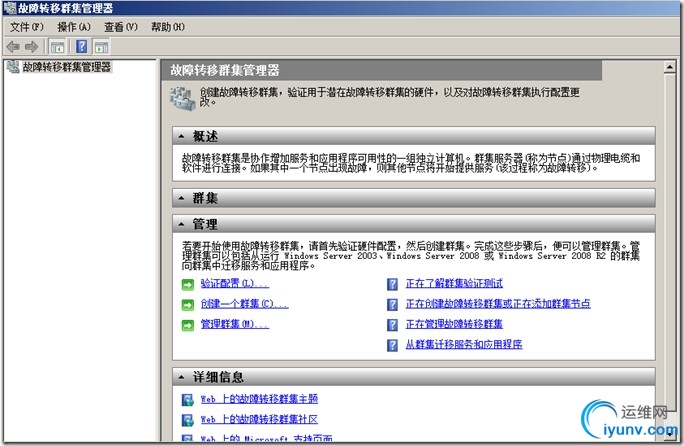The width and height of the screenshot is (684, 446).
Task: Open 正在了解群集验证测试 help link
Action: click(x=454, y=284)
